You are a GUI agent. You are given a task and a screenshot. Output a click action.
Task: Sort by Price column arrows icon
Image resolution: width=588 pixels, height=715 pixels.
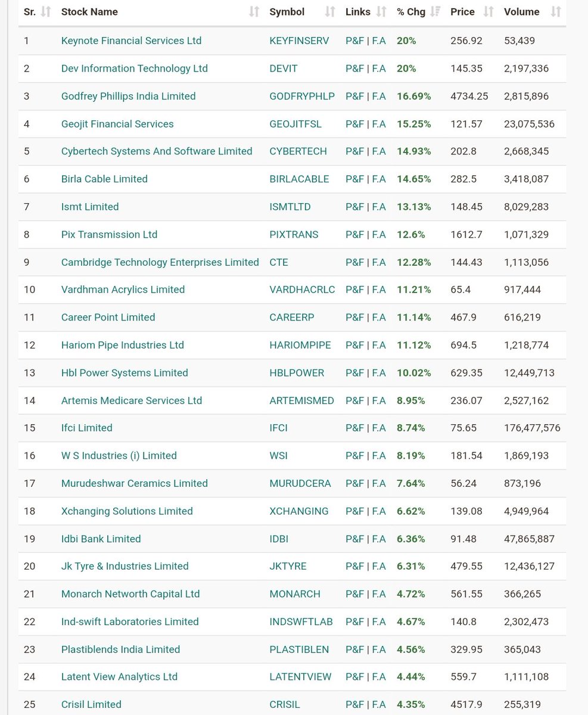pos(489,12)
